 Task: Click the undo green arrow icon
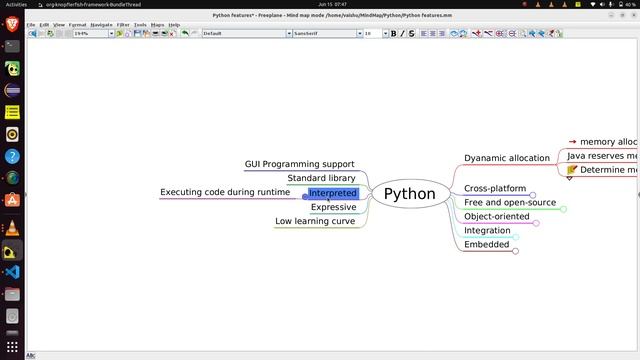coord(185,33)
